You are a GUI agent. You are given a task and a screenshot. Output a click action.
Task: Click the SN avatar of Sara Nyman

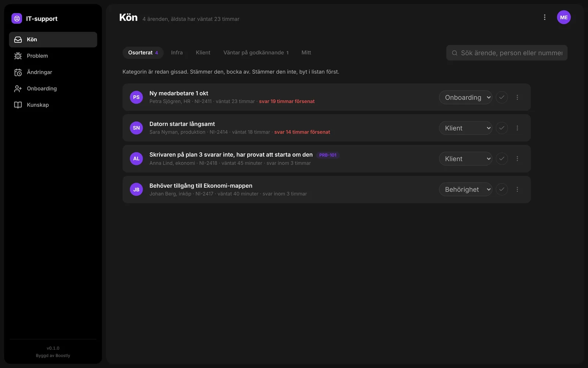point(136,128)
